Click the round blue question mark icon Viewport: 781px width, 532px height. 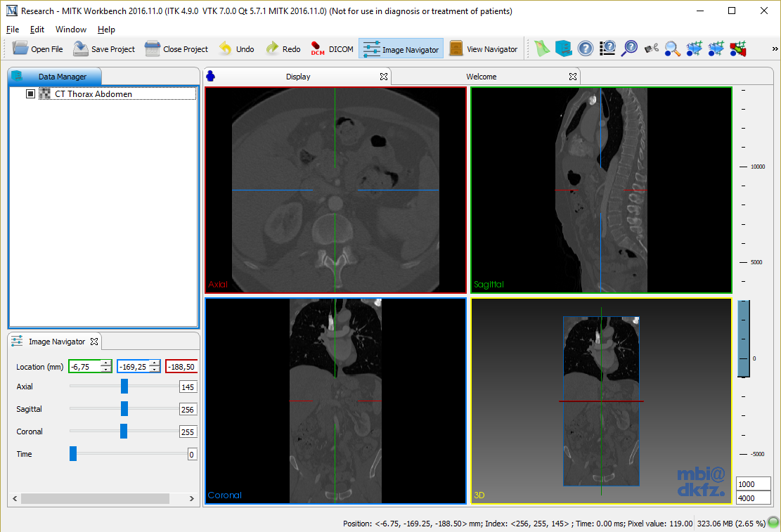coord(586,48)
